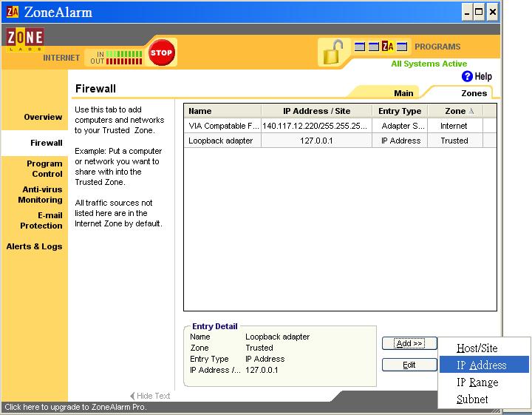The image size is (532, 415).
Task: Open the Firewall panel
Action: pyautogui.click(x=46, y=143)
